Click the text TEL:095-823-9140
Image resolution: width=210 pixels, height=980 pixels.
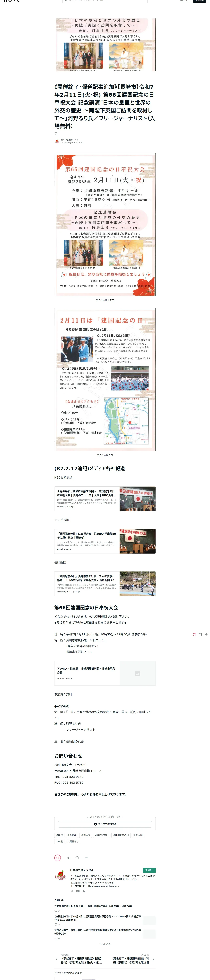point(69,776)
